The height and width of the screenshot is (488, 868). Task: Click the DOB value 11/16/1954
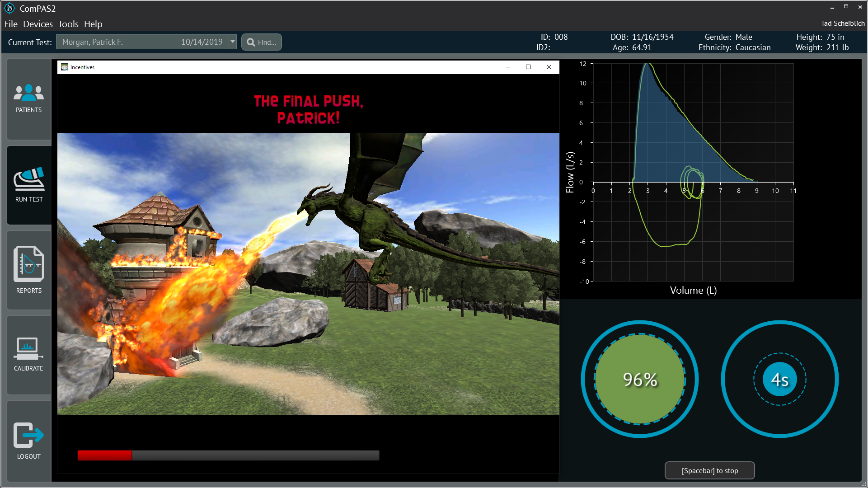(653, 37)
